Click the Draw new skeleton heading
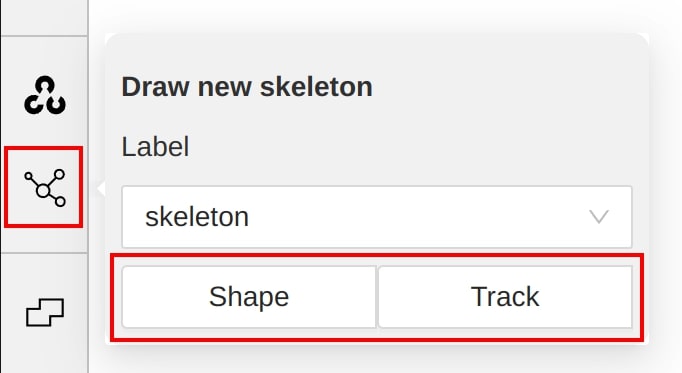682x373 pixels. 247,87
